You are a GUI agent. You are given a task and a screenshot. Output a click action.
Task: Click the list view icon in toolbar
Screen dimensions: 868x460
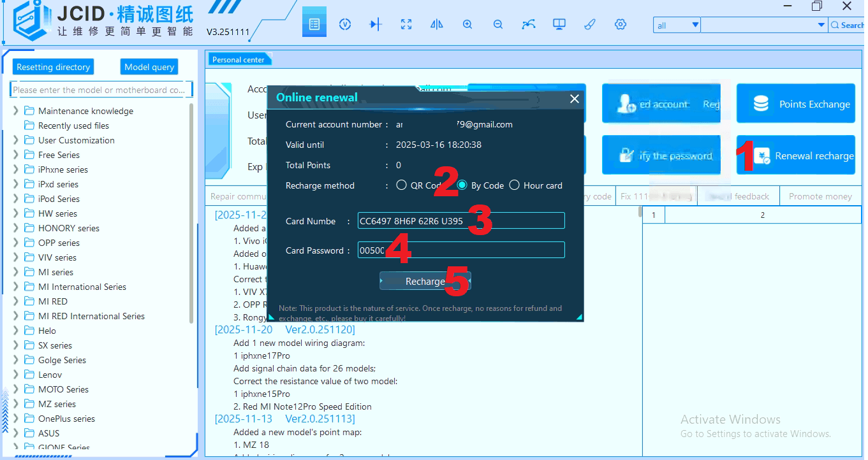tap(314, 24)
